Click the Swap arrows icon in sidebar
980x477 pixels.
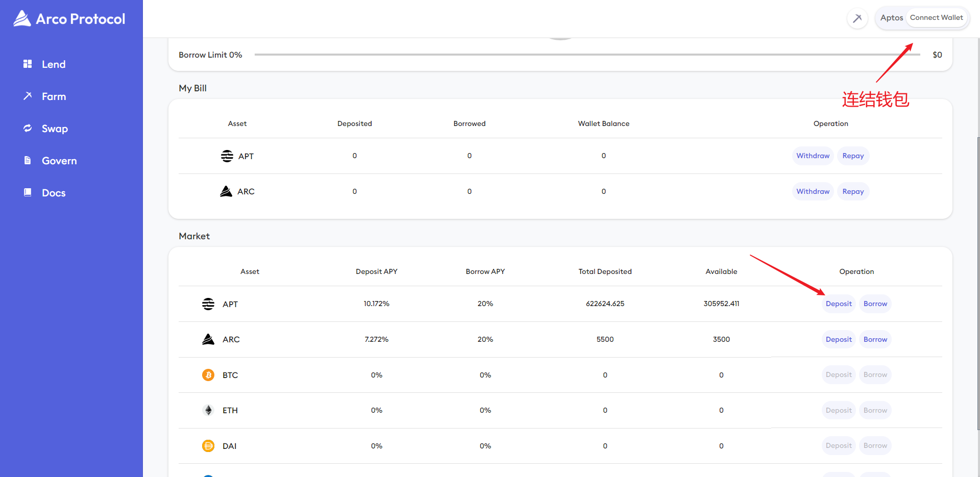(28, 128)
